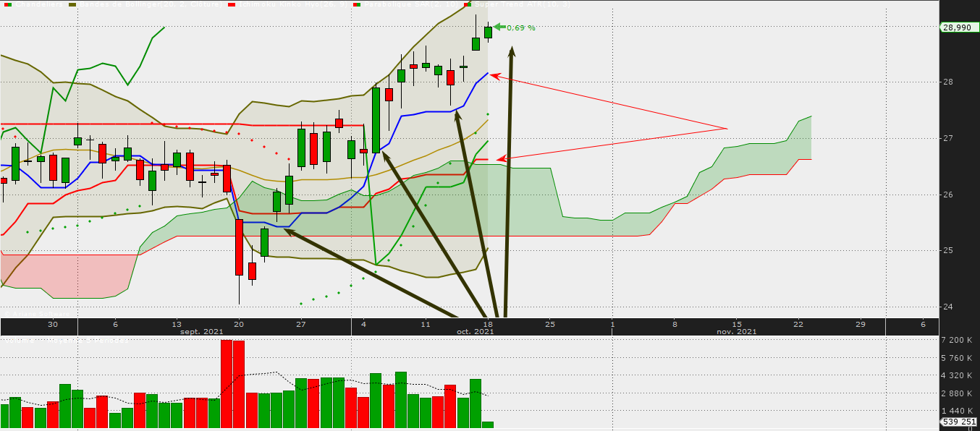The height and width of the screenshot is (431, 980).
Task: Click date 20 on the time axis
Action: coord(240,324)
